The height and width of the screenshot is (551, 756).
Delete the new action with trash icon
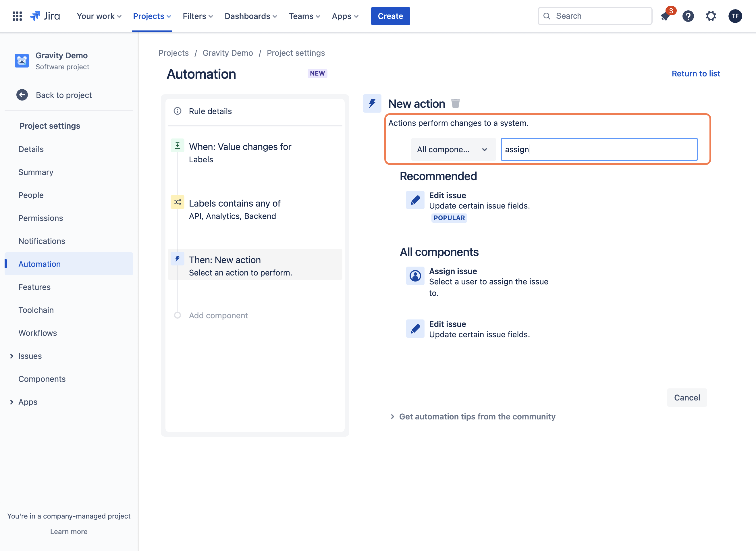[x=456, y=104]
